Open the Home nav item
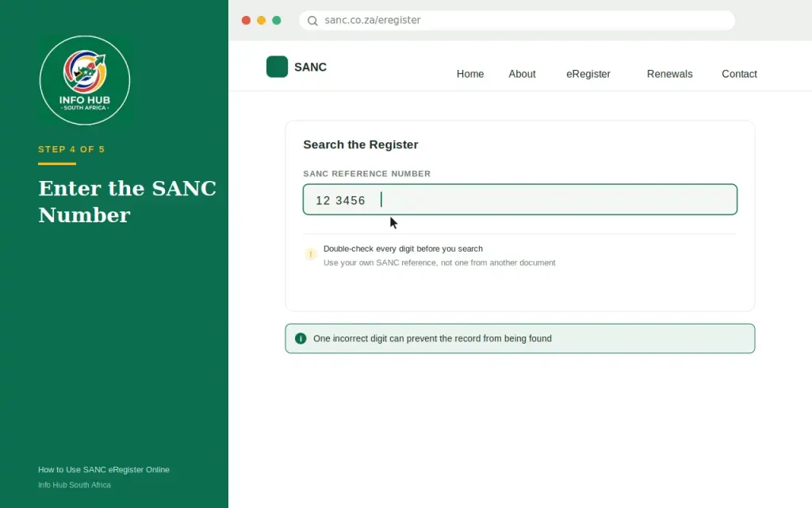Viewport: 812px width, 508px height. click(470, 74)
